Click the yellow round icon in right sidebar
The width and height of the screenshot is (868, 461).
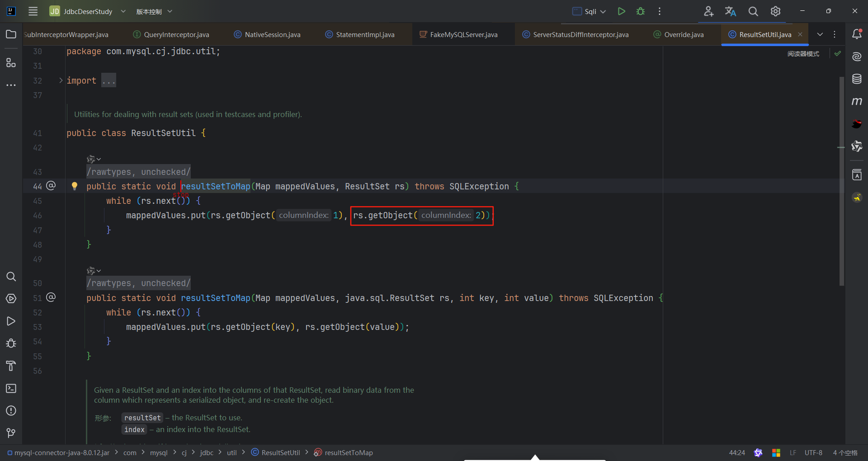tap(857, 198)
